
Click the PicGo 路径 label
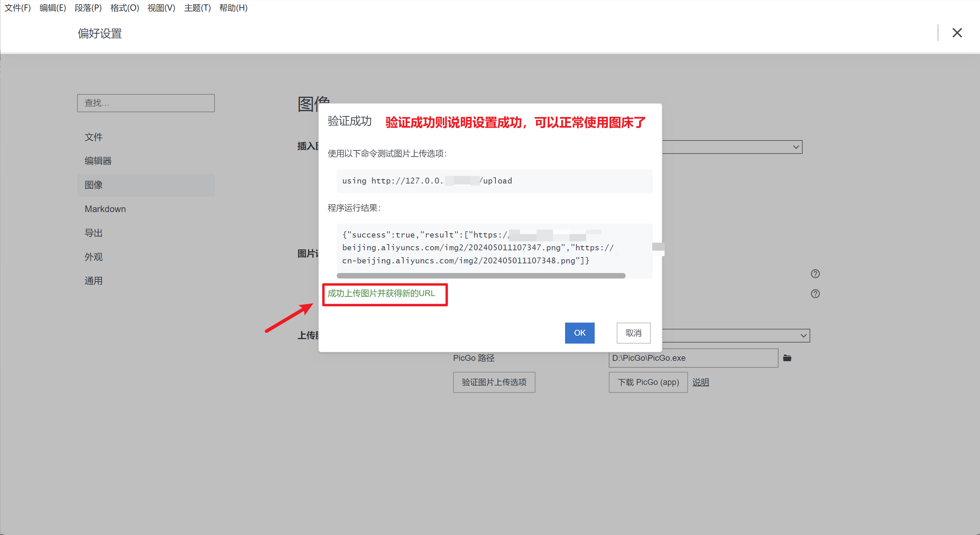[x=473, y=358]
